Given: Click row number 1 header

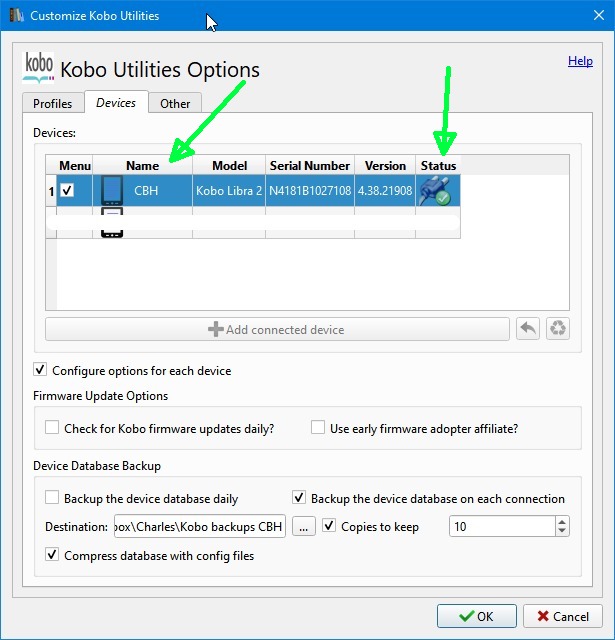Looking at the screenshot, I should coord(51,191).
